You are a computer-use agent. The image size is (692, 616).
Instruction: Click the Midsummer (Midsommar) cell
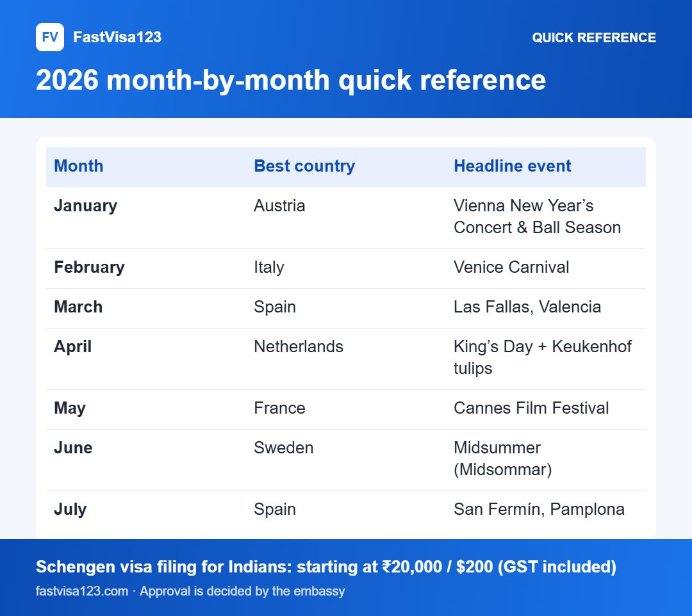503,458
